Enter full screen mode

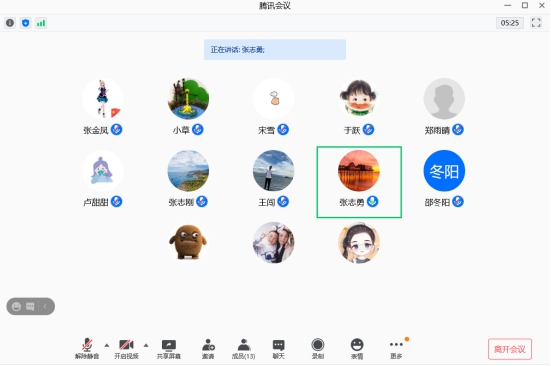tap(536, 23)
